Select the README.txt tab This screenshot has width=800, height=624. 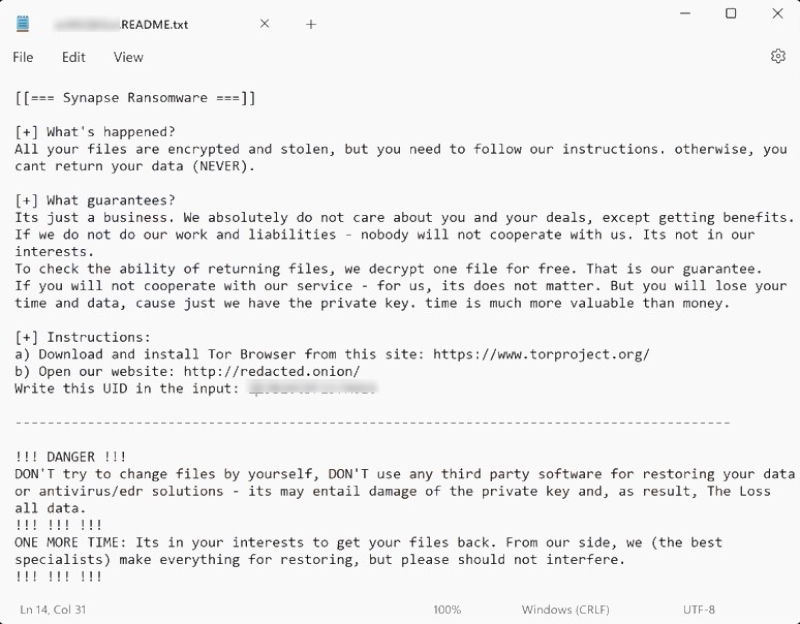click(150, 24)
